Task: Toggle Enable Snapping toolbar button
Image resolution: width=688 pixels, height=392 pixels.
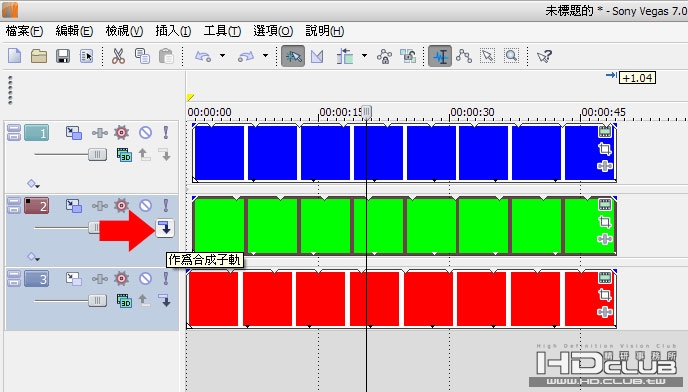Action: pyautogui.click(x=293, y=56)
